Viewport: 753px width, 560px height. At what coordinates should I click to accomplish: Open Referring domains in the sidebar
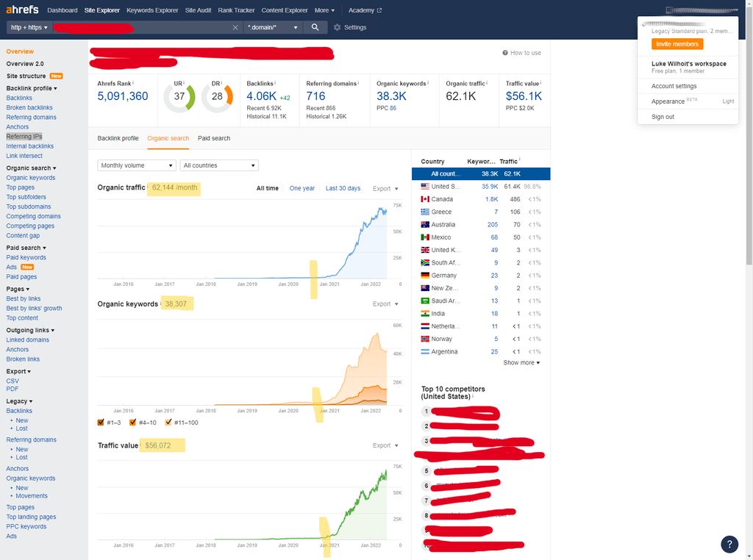click(31, 117)
